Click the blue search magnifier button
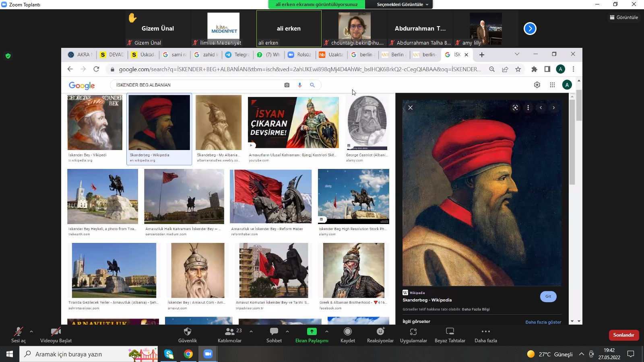Image resolution: width=644 pixels, height=362 pixels. click(312, 85)
